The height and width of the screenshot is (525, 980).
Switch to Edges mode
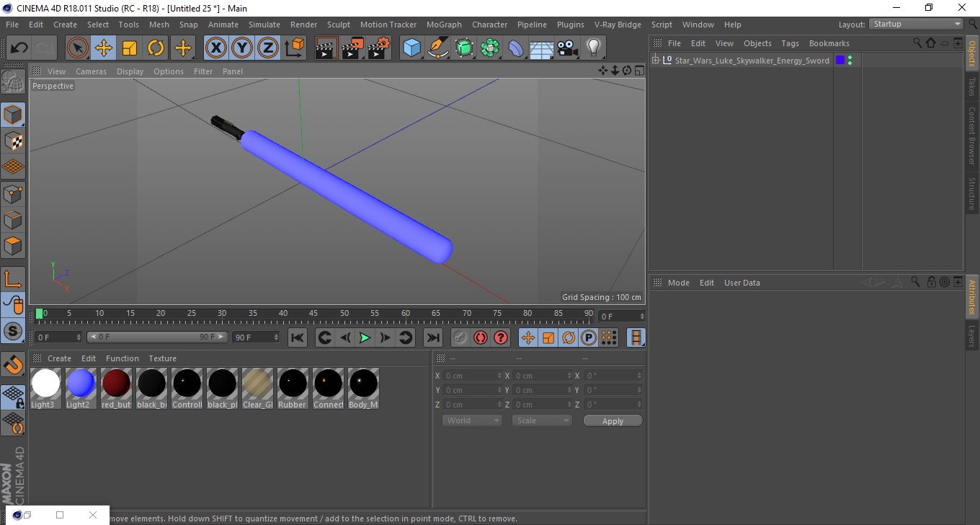coord(13,219)
